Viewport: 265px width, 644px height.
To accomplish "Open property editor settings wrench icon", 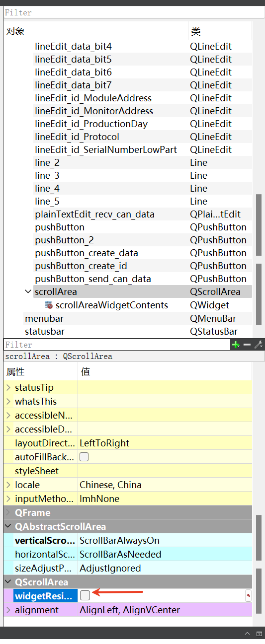I will pos(258,345).
